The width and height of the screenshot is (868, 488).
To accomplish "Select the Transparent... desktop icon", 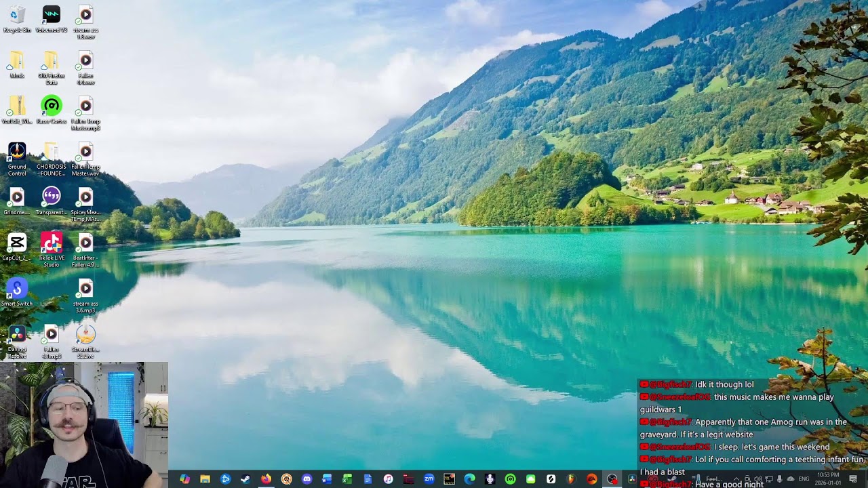I will (52, 201).
